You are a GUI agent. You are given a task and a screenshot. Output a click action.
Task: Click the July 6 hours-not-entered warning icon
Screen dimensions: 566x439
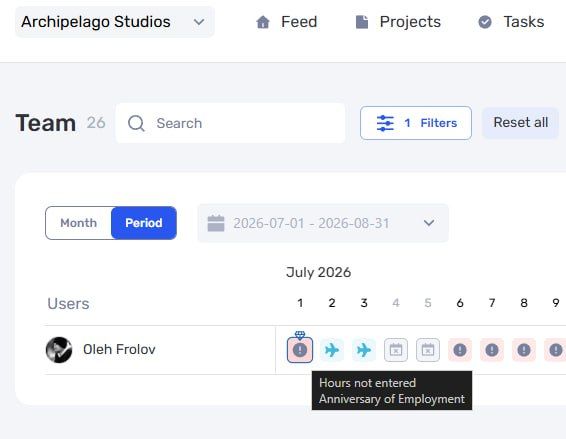tap(460, 350)
